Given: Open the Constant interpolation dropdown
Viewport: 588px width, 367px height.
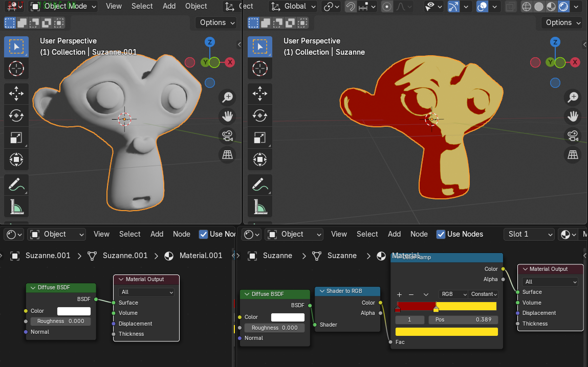Looking at the screenshot, I should click(484, 294).
